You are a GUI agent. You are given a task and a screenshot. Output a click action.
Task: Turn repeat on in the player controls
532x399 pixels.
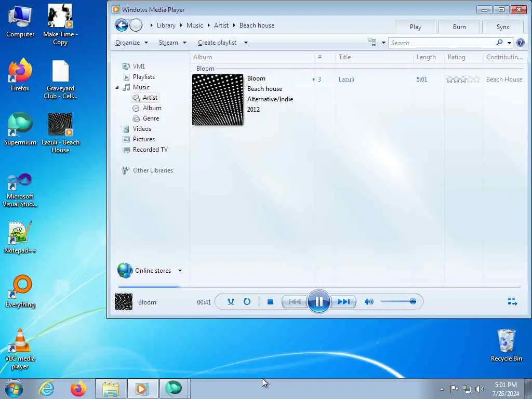tap(247, 302)
